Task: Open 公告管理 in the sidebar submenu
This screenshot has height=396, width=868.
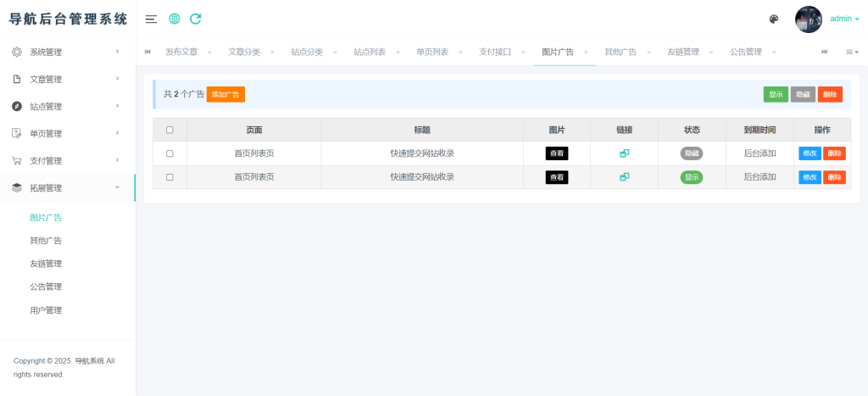Action: click(x=46, y=287)
